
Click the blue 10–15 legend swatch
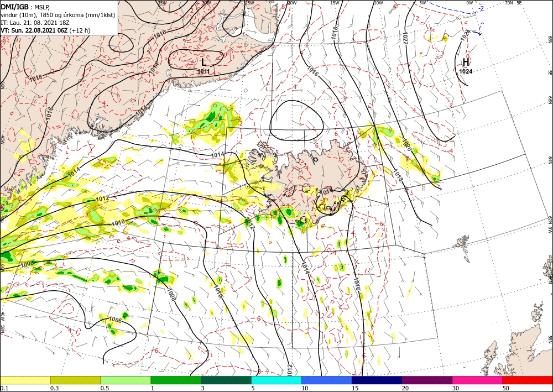(x=327, y=380)
